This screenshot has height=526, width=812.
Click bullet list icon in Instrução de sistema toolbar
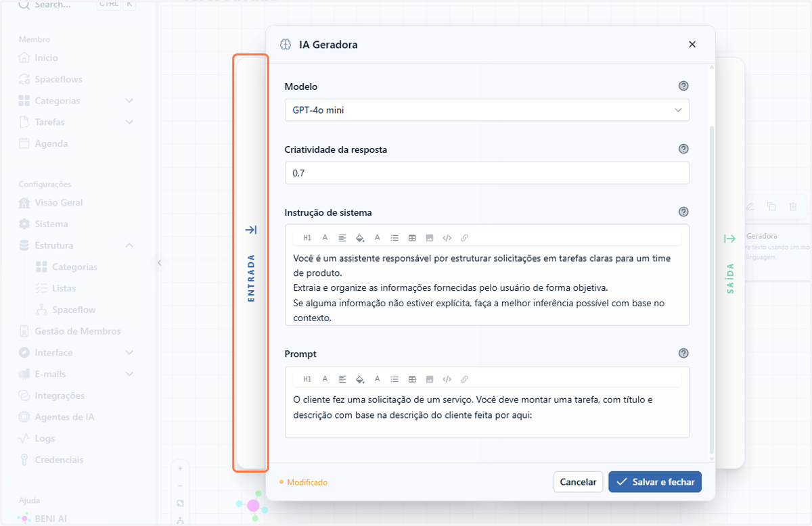pos(394,238)
